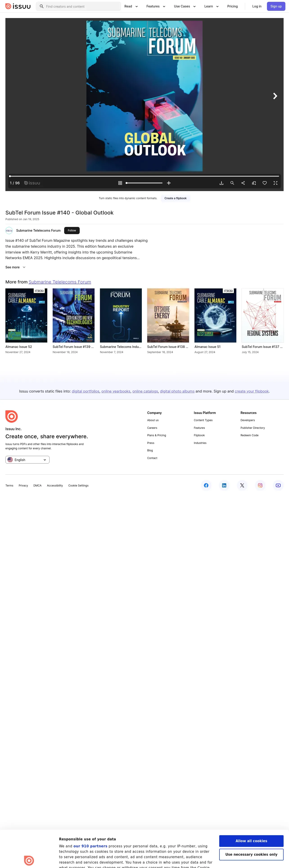The width and height of the screenshot is (289, 868).
Task: Open the DMCA footer link
Action: [37, 486]
